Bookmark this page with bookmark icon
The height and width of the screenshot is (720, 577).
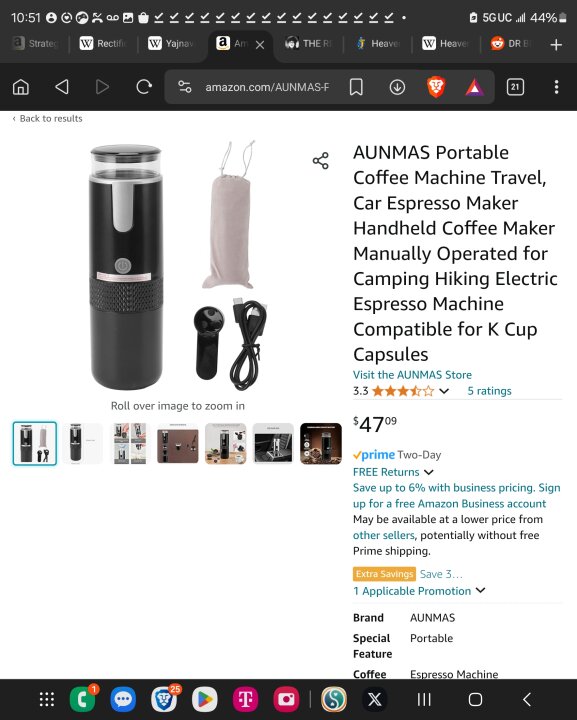pos(356,87)
